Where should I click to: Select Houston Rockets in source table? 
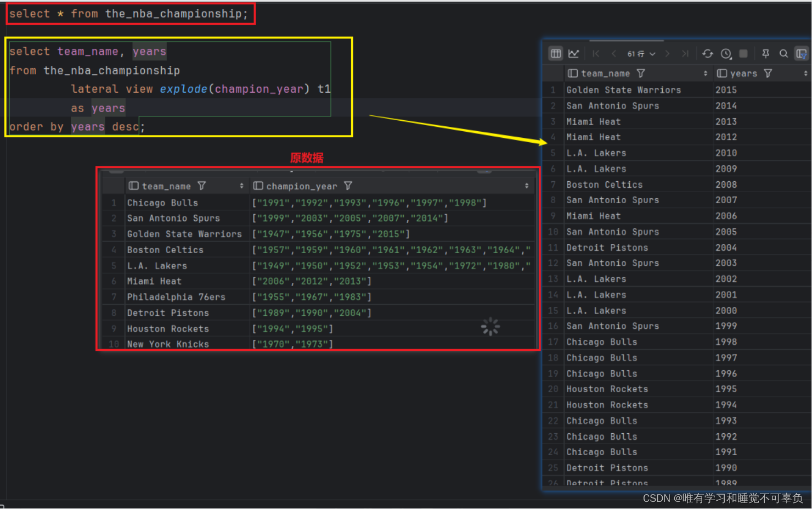point(168,328)
